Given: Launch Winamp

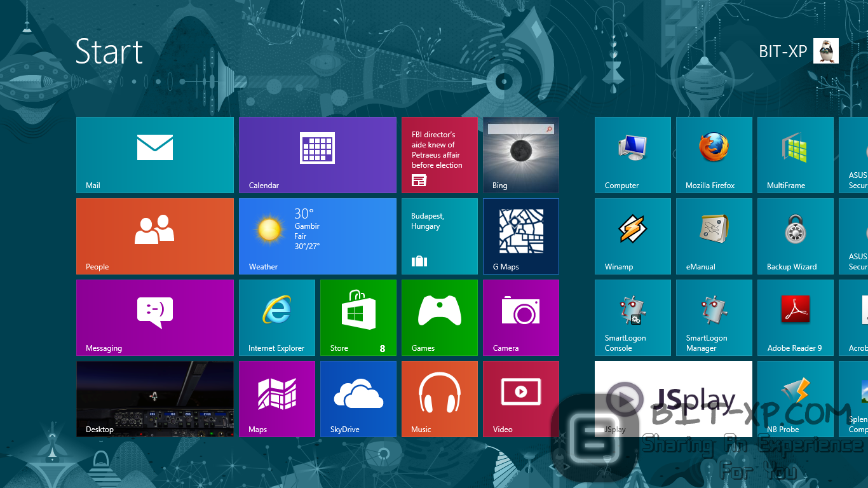Looking at the screenshot, I should pyautogui.click(x=632, y=236).
